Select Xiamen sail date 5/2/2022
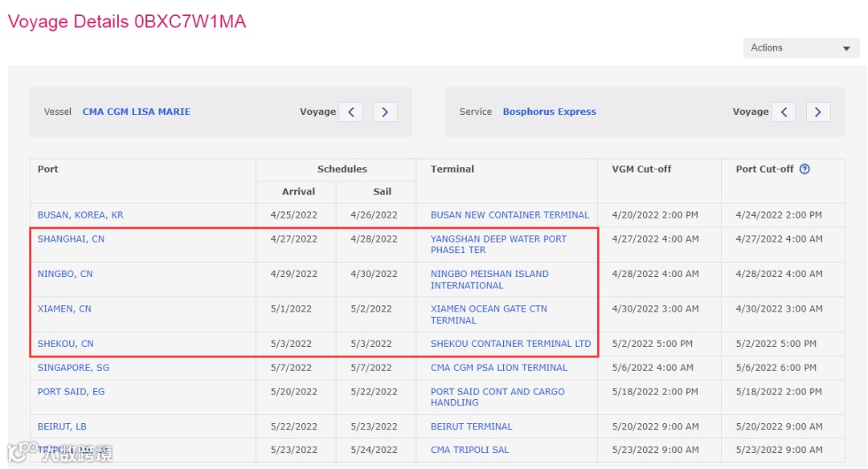Viewport: 868px width, 469px height. (x=371, y=308)
